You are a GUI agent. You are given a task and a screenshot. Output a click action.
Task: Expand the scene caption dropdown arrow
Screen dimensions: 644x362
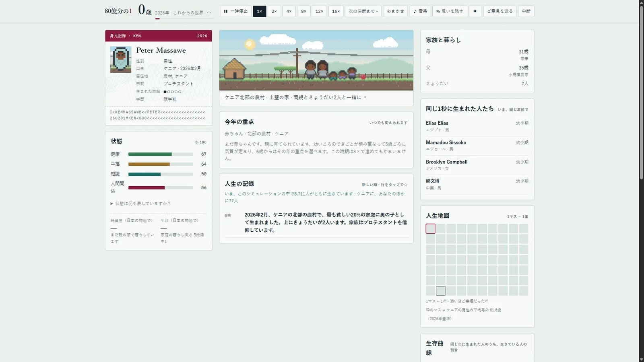point(365,97)
